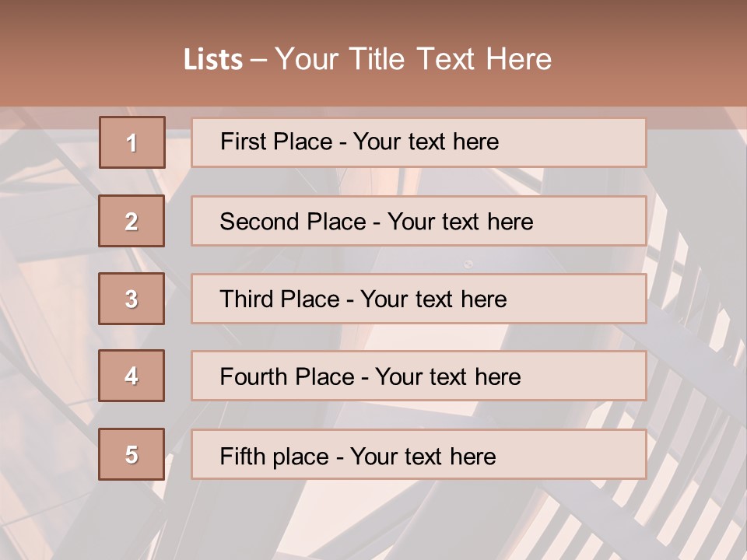Select the First Place text box
The image size is (747, 560).
pos(419,142)
